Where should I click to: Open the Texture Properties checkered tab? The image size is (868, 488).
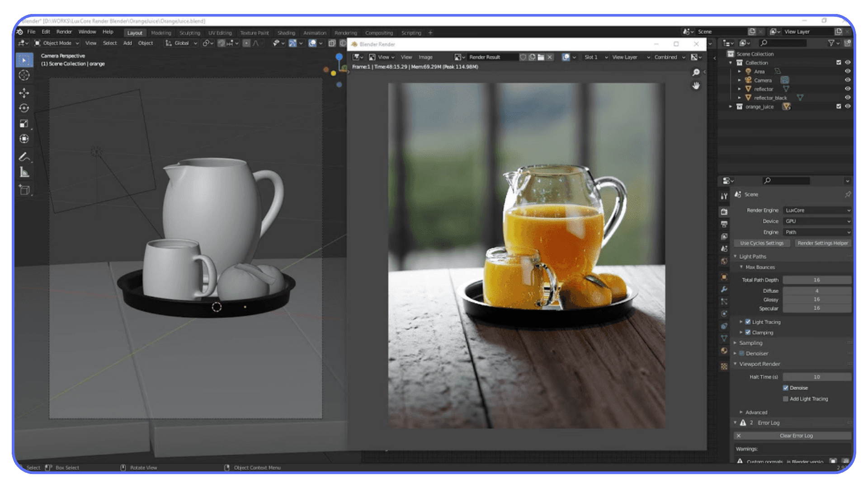(724, 365)
